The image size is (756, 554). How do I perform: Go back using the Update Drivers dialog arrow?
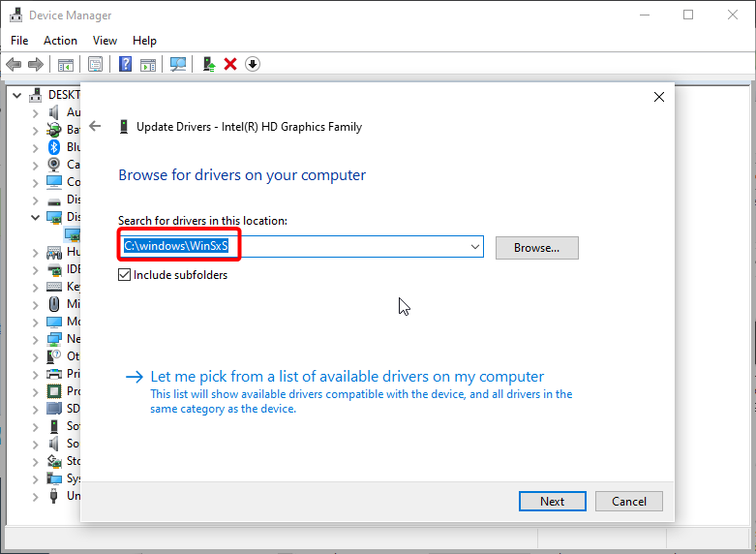(95, 127)
